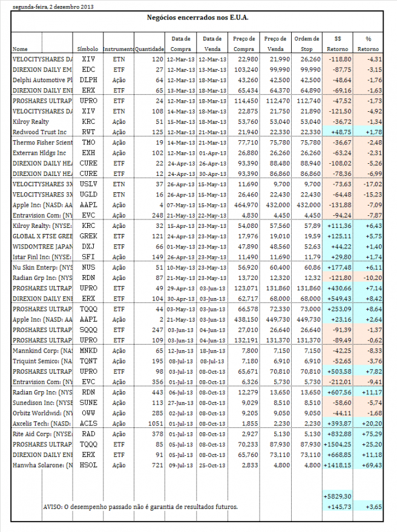The image size is (397, 532).
Task: Click 'Exterran Hldgs Inc' name cell
Action: [39, 153]
